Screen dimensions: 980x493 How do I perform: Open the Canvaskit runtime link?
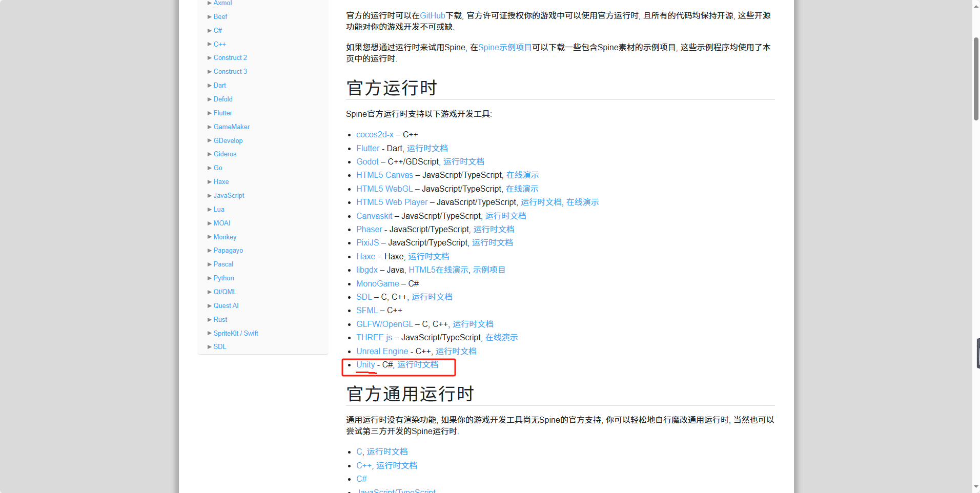pos(374,216)
